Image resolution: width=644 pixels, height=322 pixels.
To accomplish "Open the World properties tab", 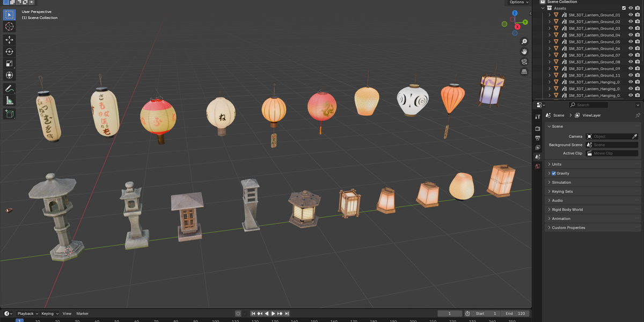I will point(538,166).
